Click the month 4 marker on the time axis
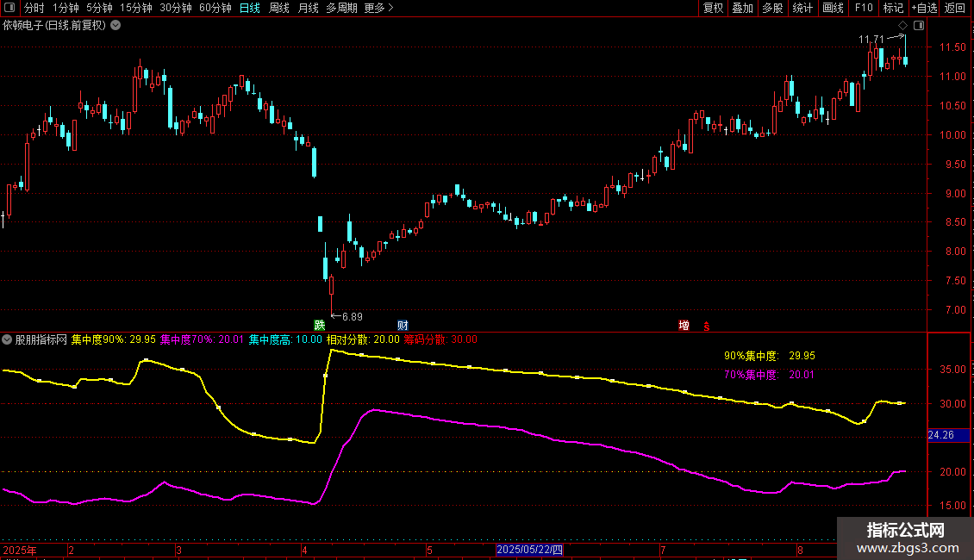Image resolution: width=974 pixels, height=560 pixels. 304,550
